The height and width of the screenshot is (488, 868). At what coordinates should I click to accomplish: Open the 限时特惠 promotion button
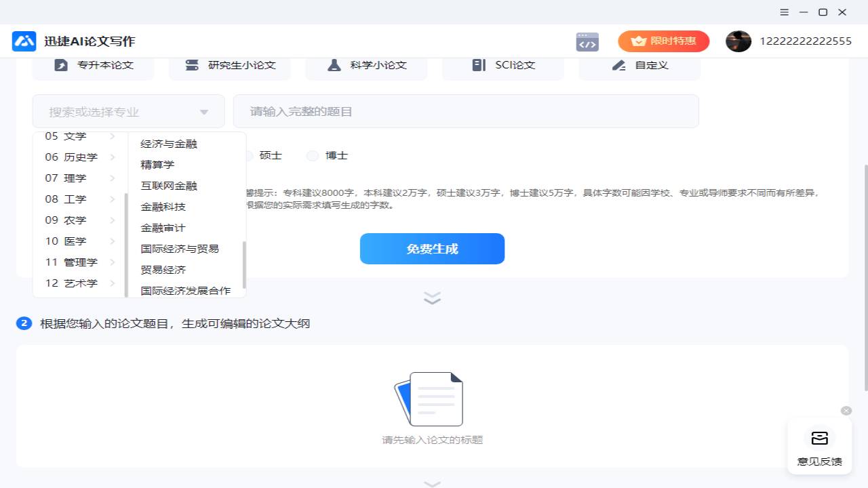(663, 41)
